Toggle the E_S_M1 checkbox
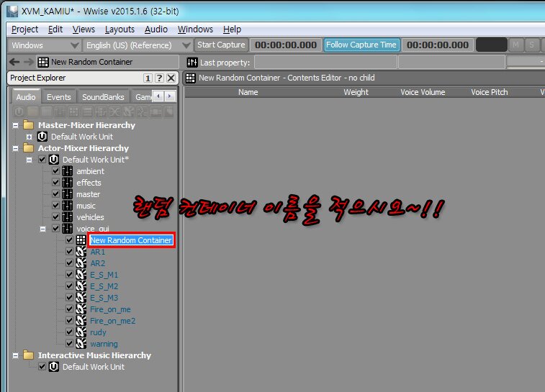The image size is (545, 392). (x=69, y=274)
